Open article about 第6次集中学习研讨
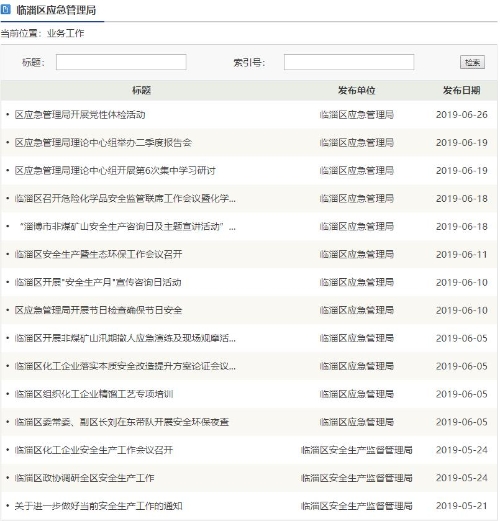 [115, 171]
